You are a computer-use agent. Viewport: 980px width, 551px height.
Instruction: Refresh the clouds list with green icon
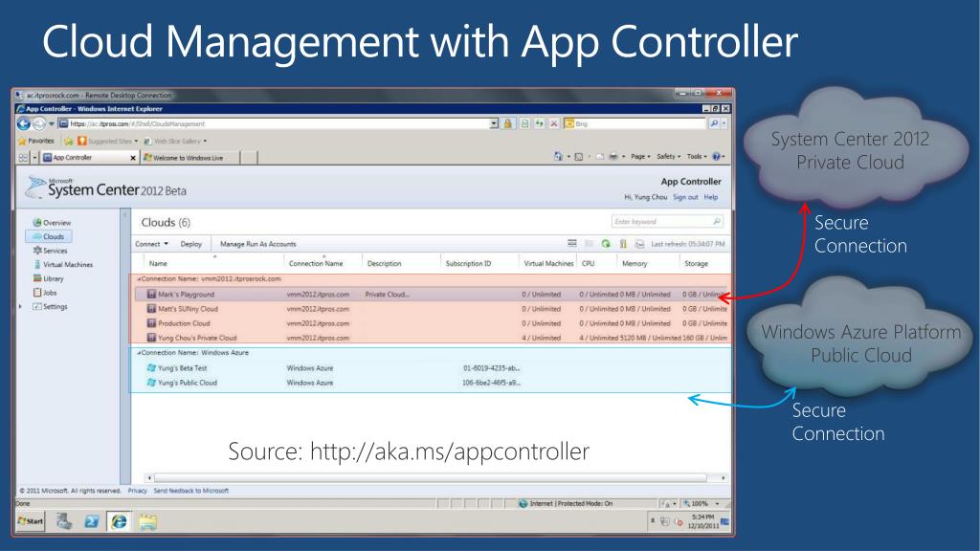point(606,244)
